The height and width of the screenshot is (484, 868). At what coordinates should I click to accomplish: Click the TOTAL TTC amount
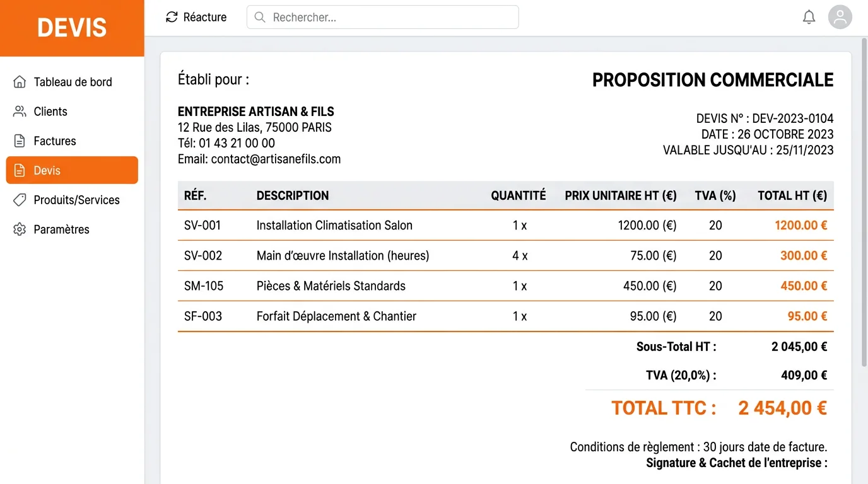(782, 408)
